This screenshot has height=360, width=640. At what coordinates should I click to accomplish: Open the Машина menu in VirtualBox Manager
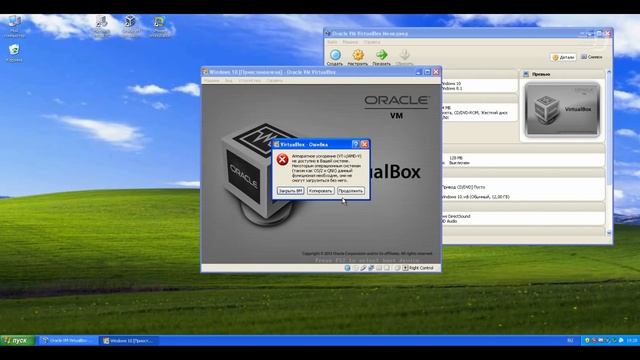click(x=350, y=42)
